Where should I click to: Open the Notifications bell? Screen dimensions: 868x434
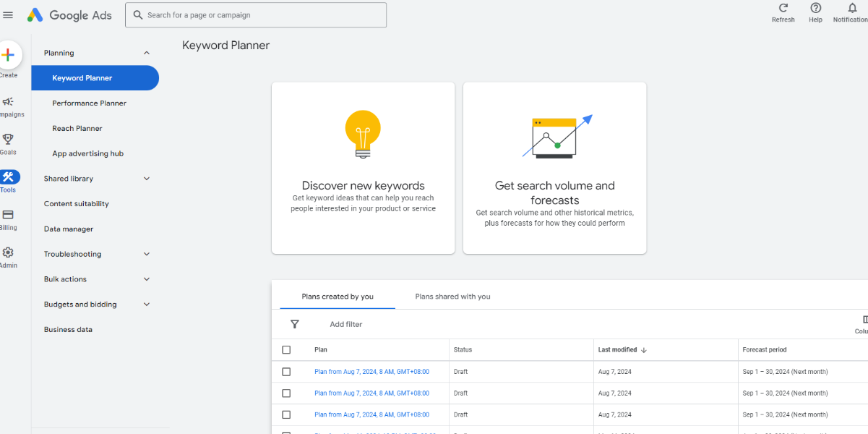(852, 8)
